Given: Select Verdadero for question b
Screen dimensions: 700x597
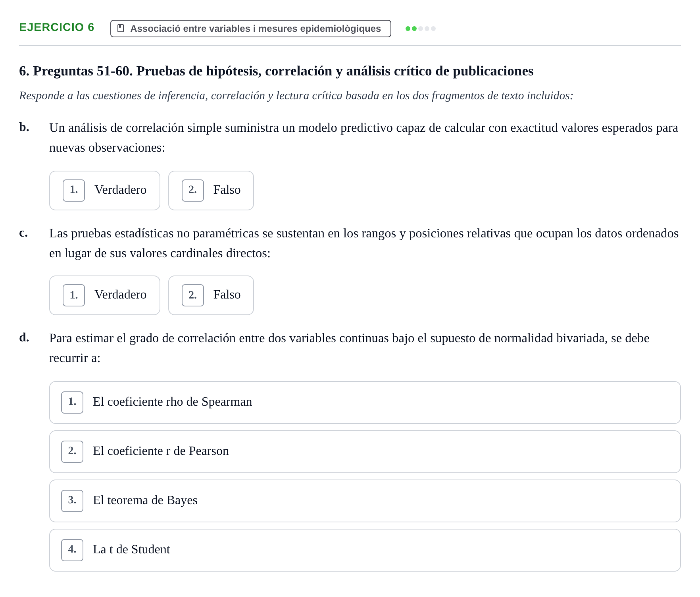Looking at the screenshot, I should click(105, 191).
